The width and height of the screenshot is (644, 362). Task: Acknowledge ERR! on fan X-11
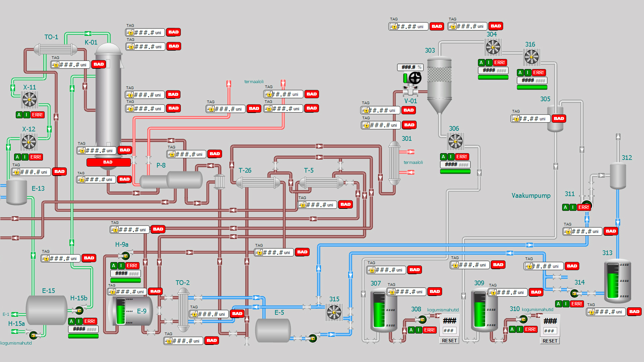click(x=37, y=115)
